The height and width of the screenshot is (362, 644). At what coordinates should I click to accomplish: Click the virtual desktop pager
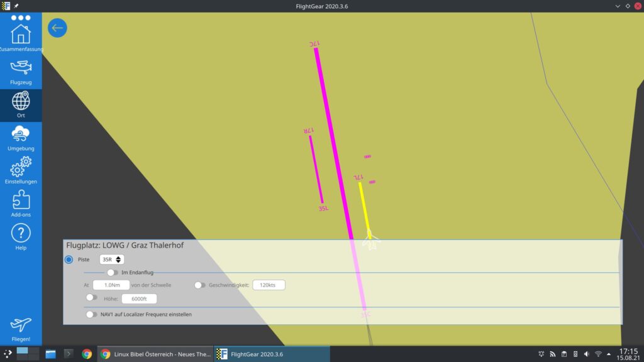click(28, 354)
